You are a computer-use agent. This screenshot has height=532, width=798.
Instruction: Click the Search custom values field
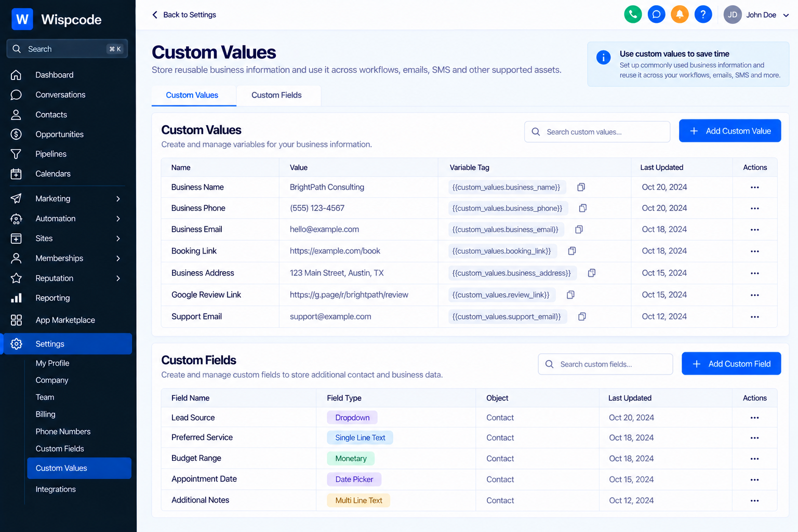(597, 132)
